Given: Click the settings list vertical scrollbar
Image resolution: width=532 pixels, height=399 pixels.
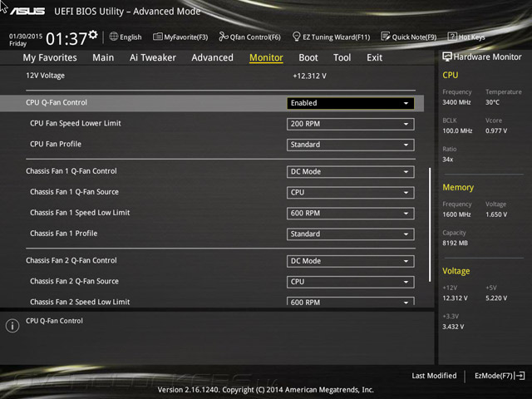Looking at the screenshot, I should tap(430, 224).
